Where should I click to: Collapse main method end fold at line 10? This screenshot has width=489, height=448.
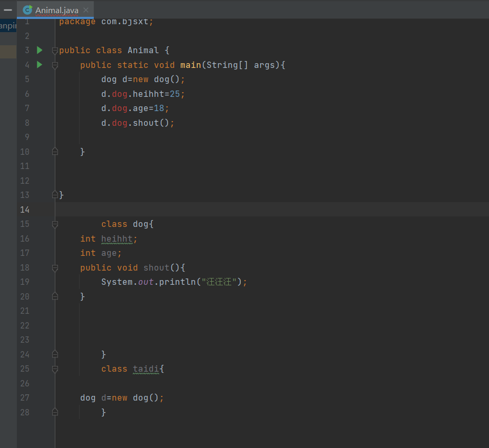[55, 152]
